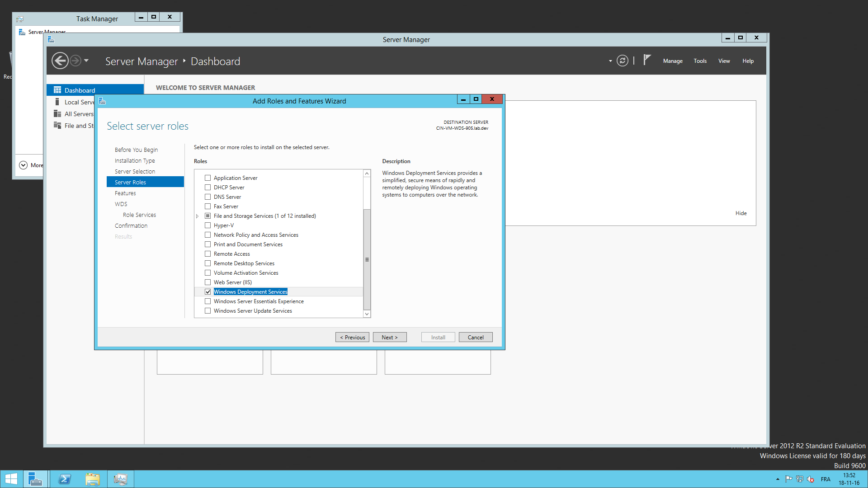Open File Explorer from the taskbar
This screenshot has height=488, width=868.
coord(93,479)
